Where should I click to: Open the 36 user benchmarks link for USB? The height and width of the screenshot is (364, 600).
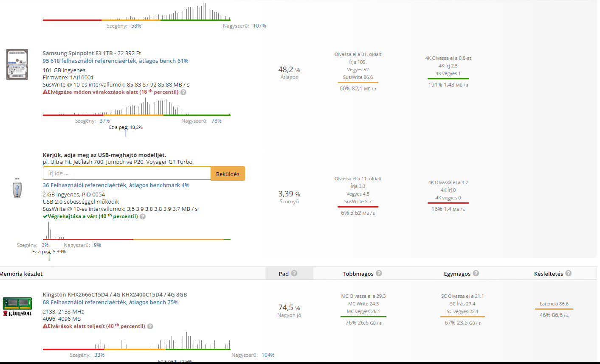tap(116, 185)
